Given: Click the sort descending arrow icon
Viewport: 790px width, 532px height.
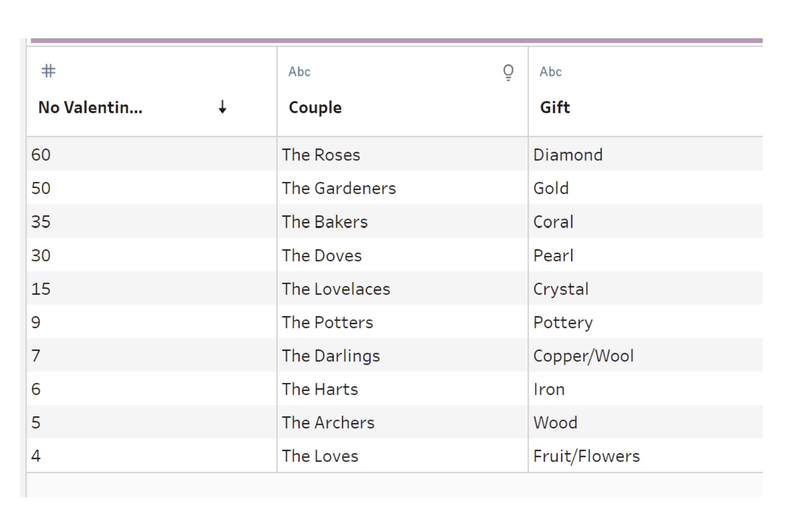Looking at the screenshot, I should tap(222, 107).
